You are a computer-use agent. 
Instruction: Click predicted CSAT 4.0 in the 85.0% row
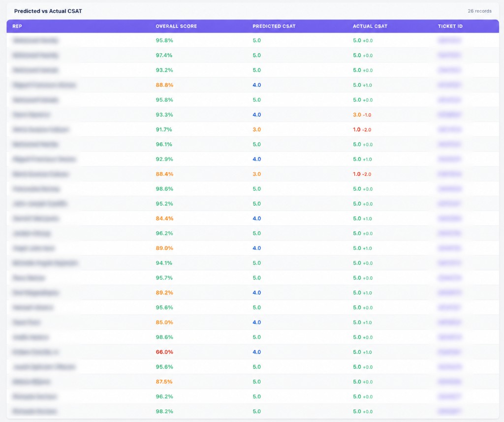click(256, 322)
